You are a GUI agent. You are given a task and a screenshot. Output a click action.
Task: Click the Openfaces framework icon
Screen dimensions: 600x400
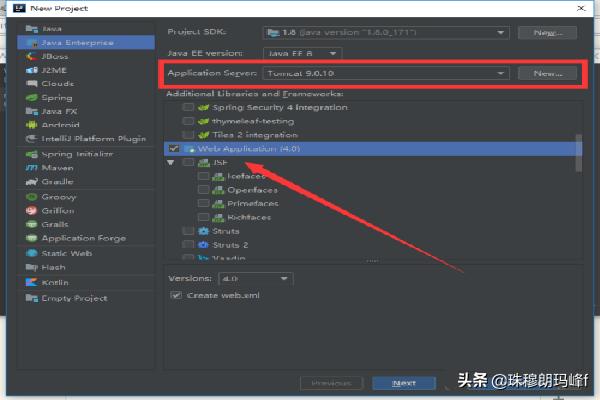click(218, 190)
